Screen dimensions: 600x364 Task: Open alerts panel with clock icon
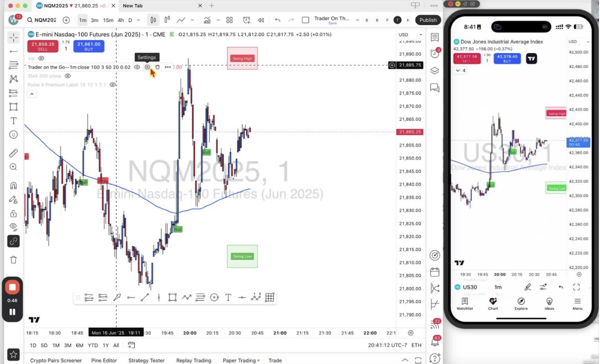[x=435, y=53]
